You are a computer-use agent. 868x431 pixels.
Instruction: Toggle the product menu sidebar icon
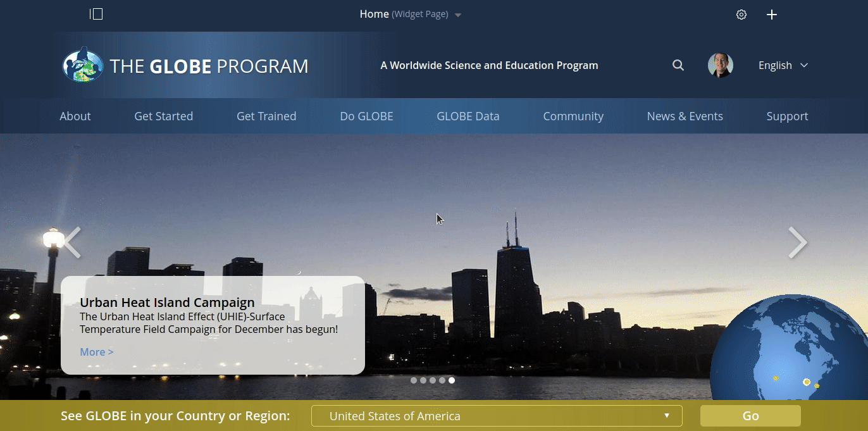pos(96,14)
